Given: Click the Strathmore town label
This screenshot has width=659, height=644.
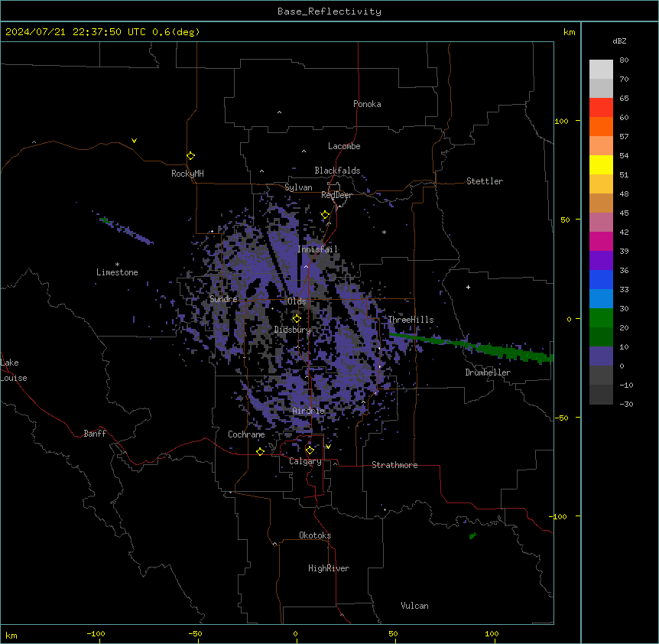Looking at the screenshot, I should pyautogui.click(x=394, y=465).
